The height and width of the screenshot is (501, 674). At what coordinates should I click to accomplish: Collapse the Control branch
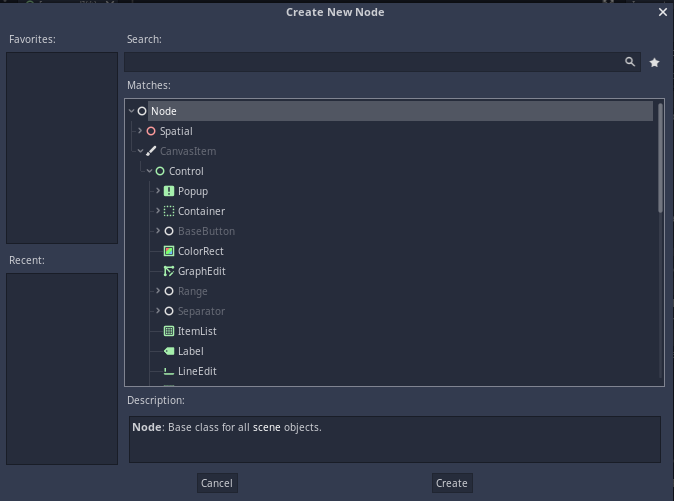pyautogui.click(x=150, y=171)
